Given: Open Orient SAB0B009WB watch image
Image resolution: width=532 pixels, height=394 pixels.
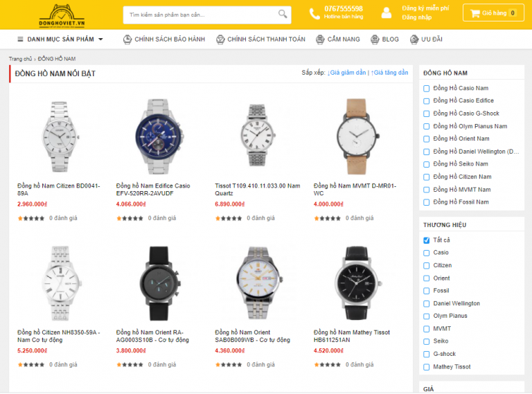Looking at the screenshot, I should [x=258, y=283].
